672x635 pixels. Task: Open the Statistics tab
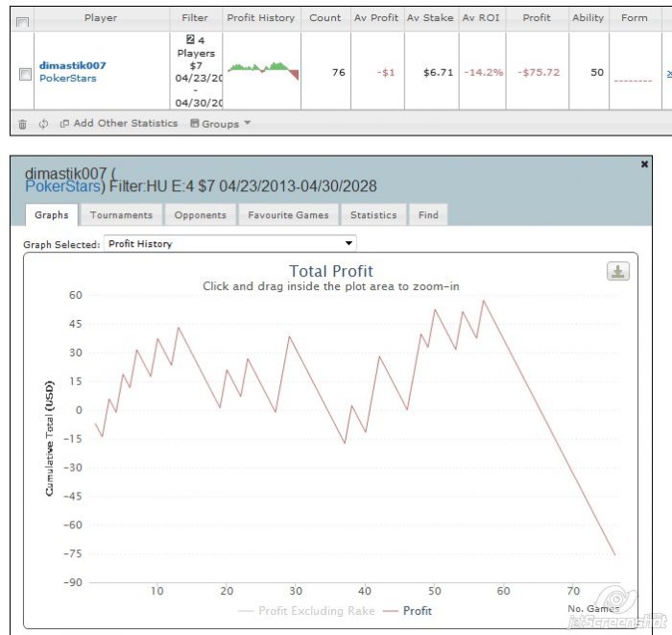coord(373,215)
